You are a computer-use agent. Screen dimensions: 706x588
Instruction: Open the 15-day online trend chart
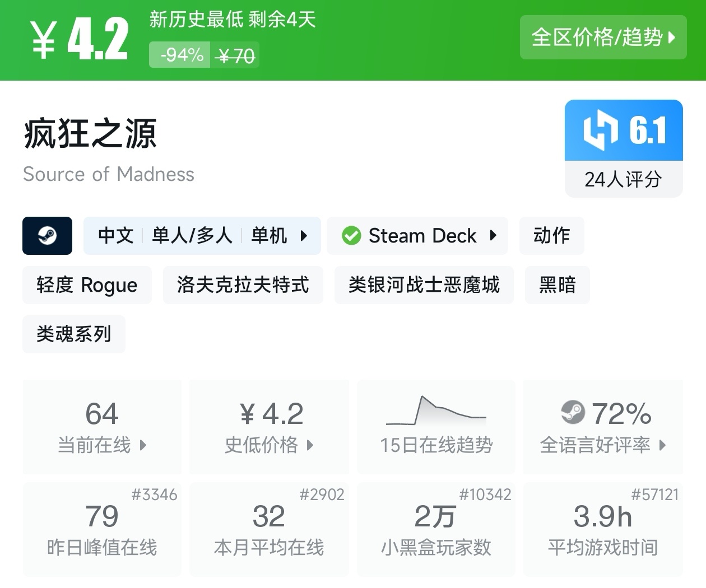[x=436, y=426]
